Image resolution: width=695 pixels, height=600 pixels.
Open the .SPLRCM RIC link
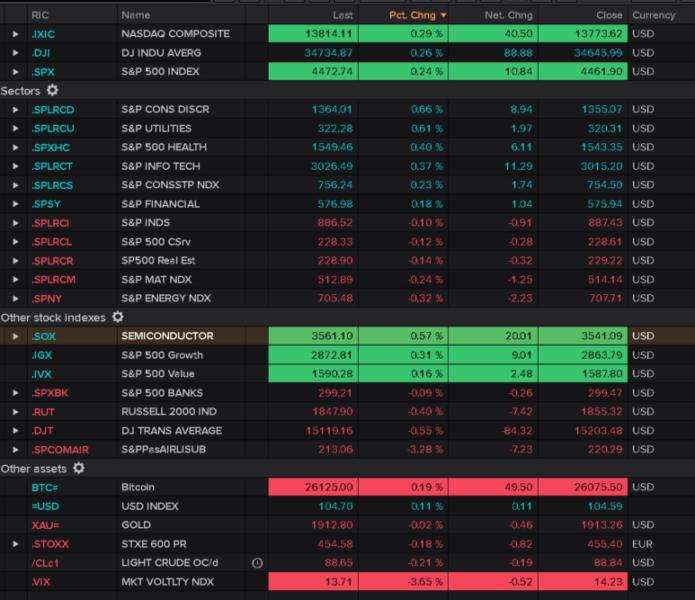point(53,280)
